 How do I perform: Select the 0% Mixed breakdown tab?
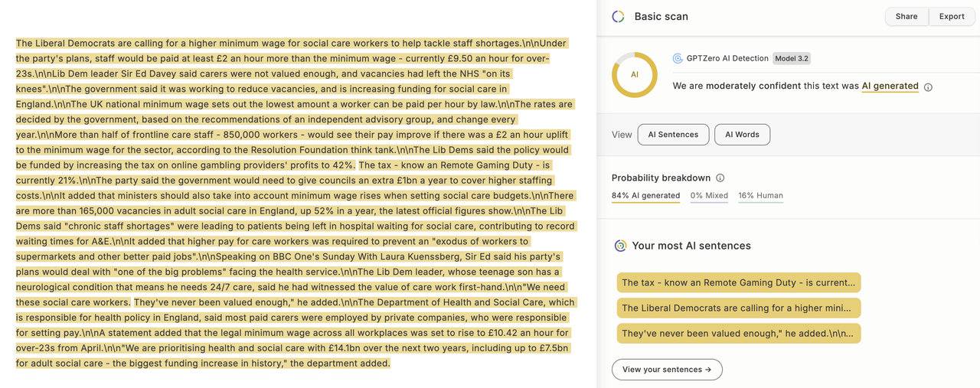[709, 196]
